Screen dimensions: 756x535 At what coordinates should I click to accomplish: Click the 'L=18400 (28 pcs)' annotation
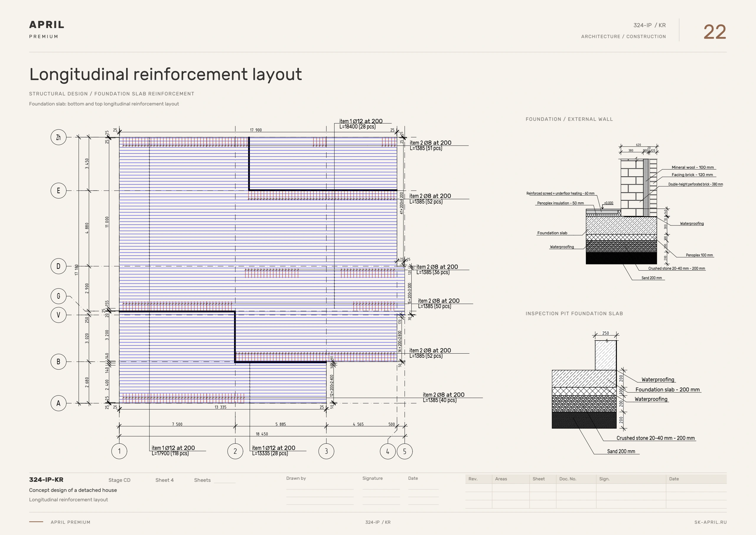pyautogui.click(x=358, y=127)
